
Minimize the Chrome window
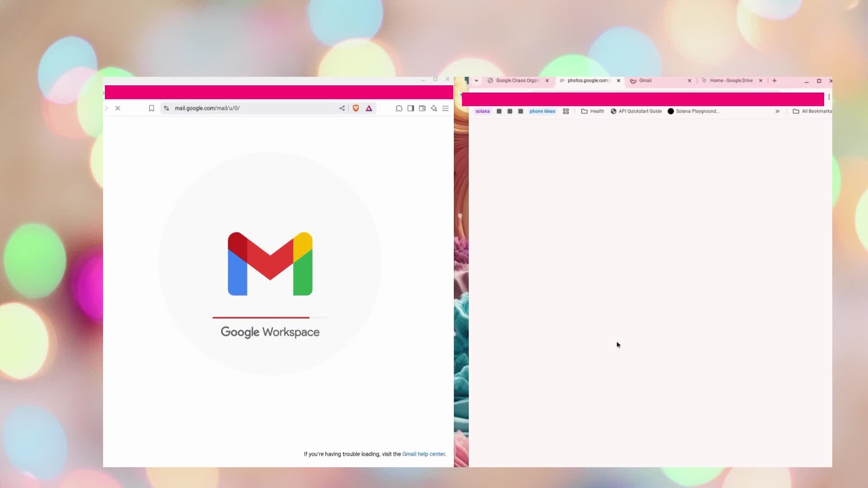[807, 81]
